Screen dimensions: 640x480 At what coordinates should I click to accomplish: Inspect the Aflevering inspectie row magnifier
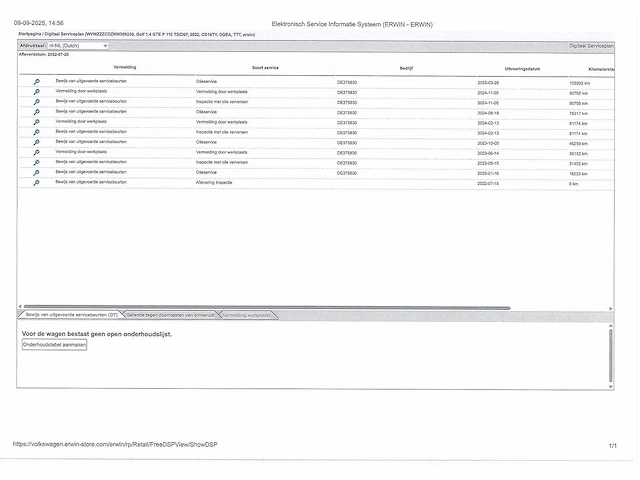37,183
